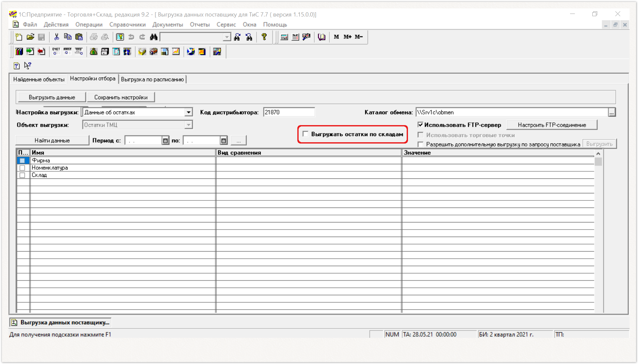Click the money bag icon

(94, 52)
